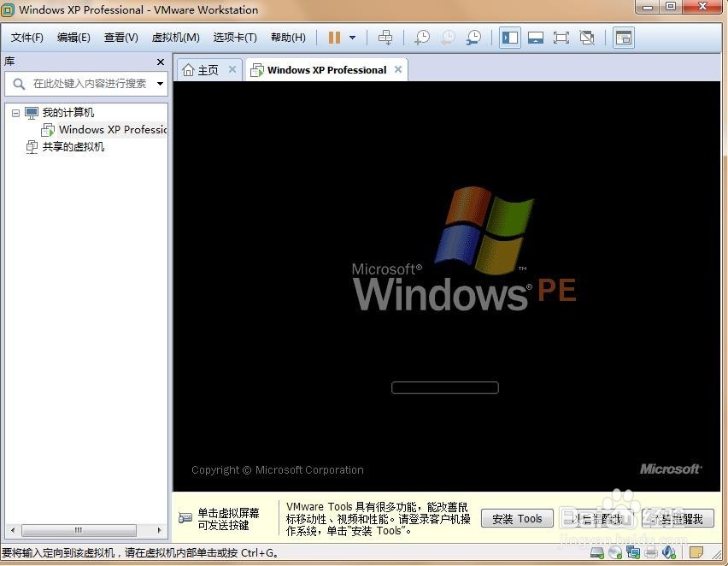This screenshot has width=728, height=566.
Task: Open the 查看(V) menu
Action: (120, 38)
